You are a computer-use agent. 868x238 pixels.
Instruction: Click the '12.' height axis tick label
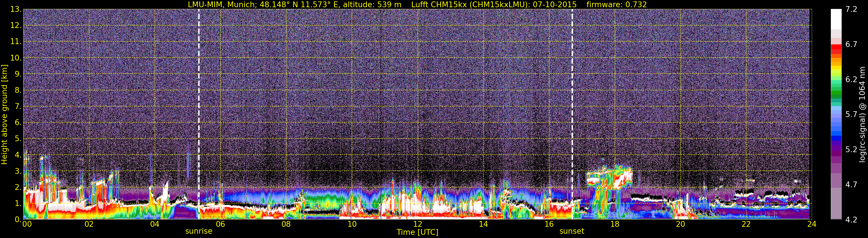click(x=16, y=25)
